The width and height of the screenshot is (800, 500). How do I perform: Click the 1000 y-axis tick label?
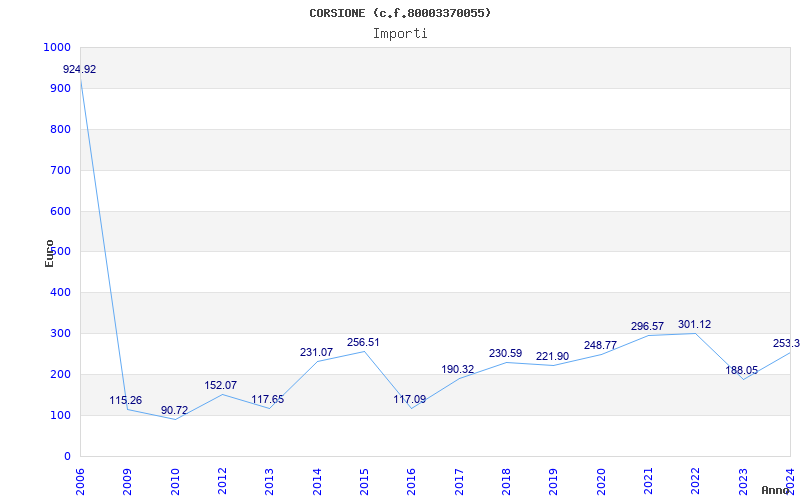(57, 47)
